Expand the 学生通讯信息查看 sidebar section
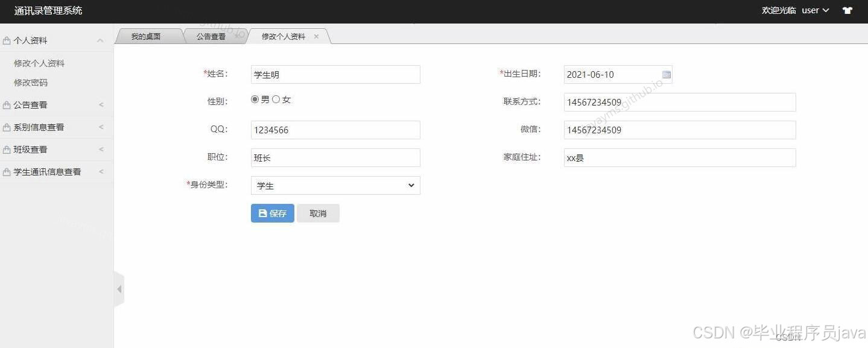Viewport: 868px width, 348px height. 101,172
